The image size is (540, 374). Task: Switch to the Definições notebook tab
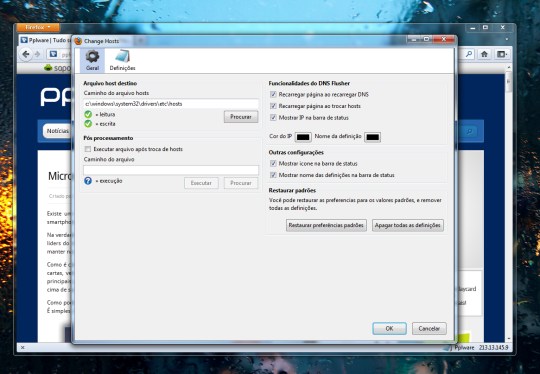pyautogui.click(x=122, y=60)
